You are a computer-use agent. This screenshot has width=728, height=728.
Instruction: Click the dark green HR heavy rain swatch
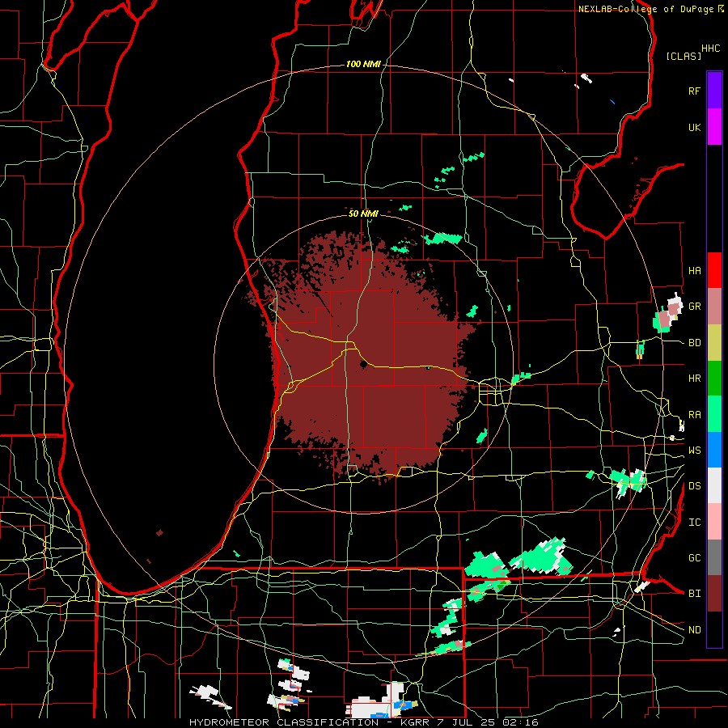pos(714,378)
